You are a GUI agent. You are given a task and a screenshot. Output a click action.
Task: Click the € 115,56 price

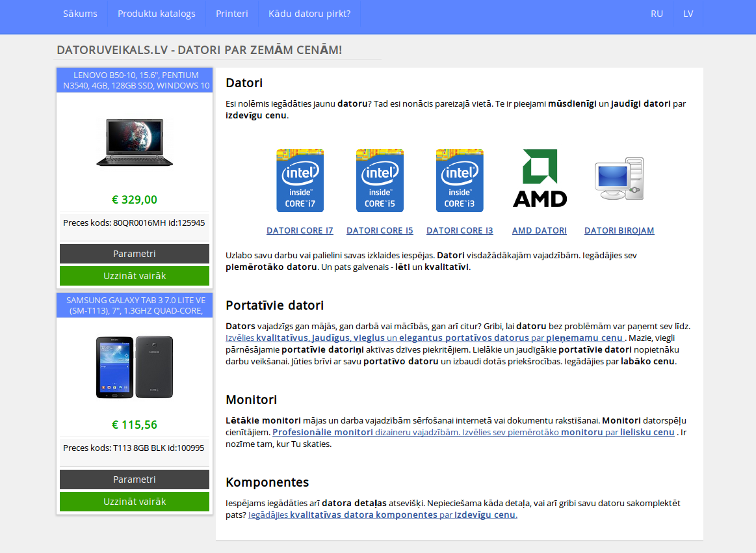135,425
